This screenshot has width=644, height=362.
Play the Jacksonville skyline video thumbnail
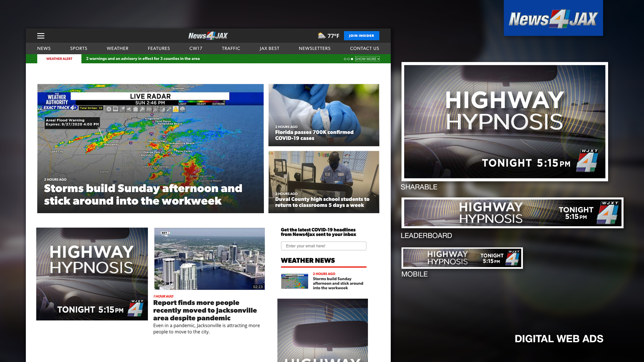click(209, 259)
